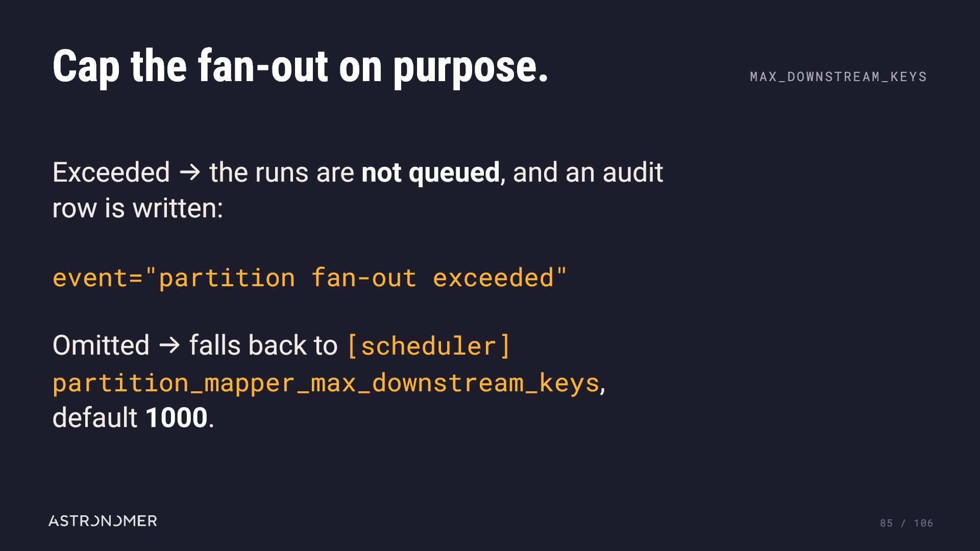The height and width of the screenshot is (551, 980).
Task: Click the 'fan-out' word in the title
Action: tap(263, 67)
